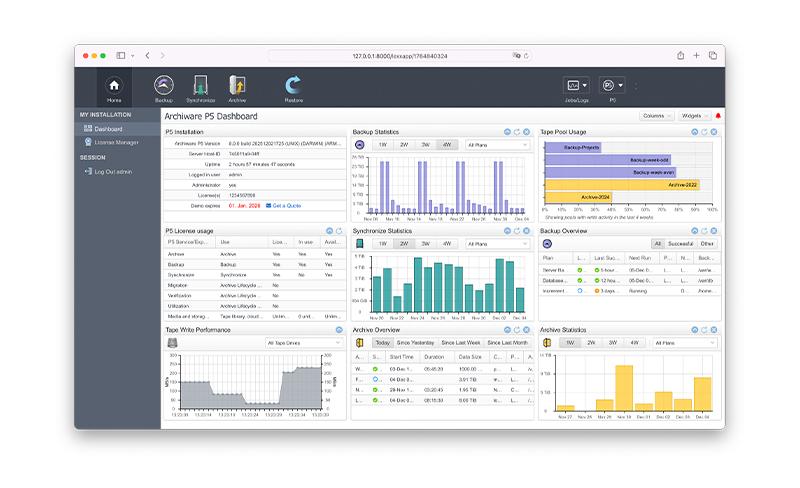The width and height of the screenshot is (800, 488).
Task: Filter Archive Overview by Since Last Week
Action: click(x=462, y=342)
